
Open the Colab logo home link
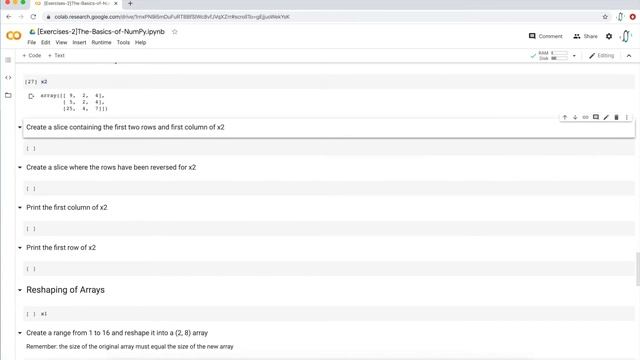13,36
